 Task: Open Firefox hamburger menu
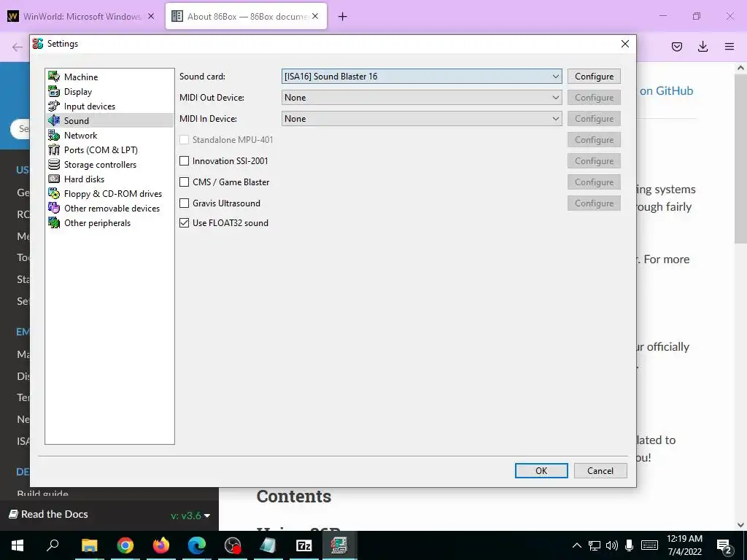(729, 46)
